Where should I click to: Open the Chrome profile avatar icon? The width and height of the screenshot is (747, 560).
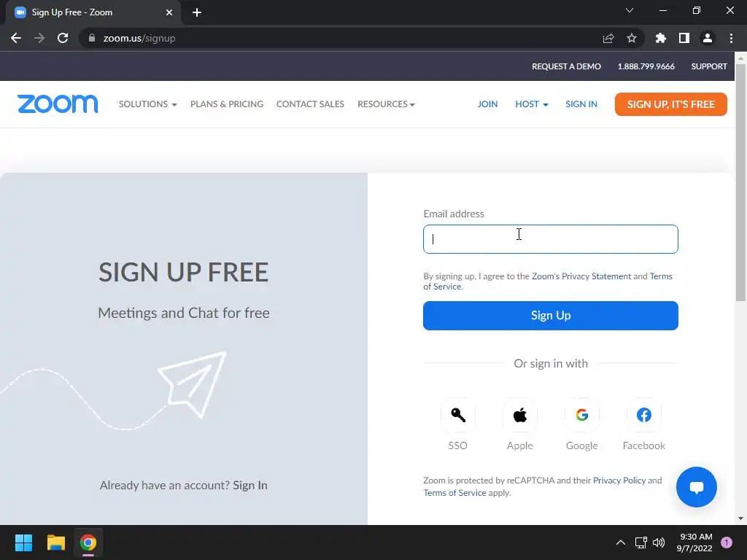pyautogui.click(x=708, y=38)
